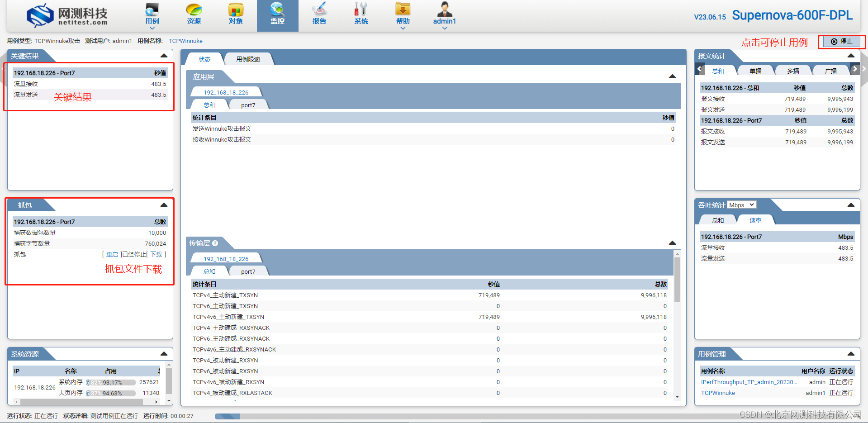The height and width of the screenshot is (423, 868).
Task: Click the 传输层 table vertical scrollbar
Action: (x=677, y=280)
